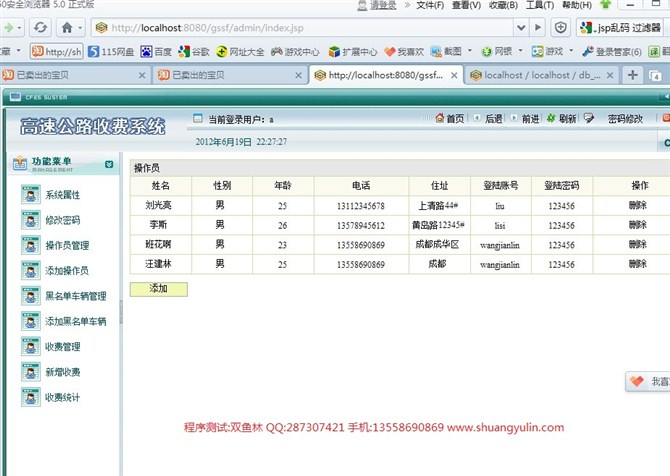The height and width of the screenshot is (476, 670).
Task: Open the 文件(F) menu
Action: [x=430, y=5]
